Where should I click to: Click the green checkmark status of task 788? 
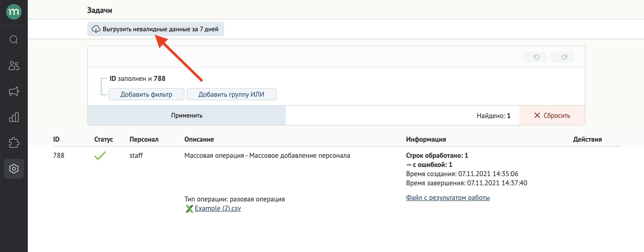pyautogui.click(x=100, y=156)
